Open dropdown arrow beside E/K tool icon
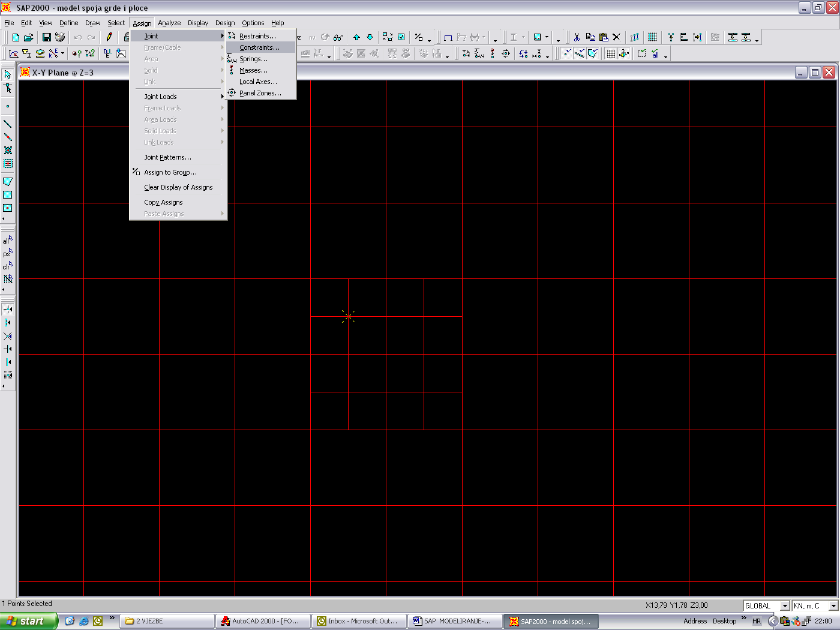The width and height of the screenshot is (840, 630). tap(62, 54)
